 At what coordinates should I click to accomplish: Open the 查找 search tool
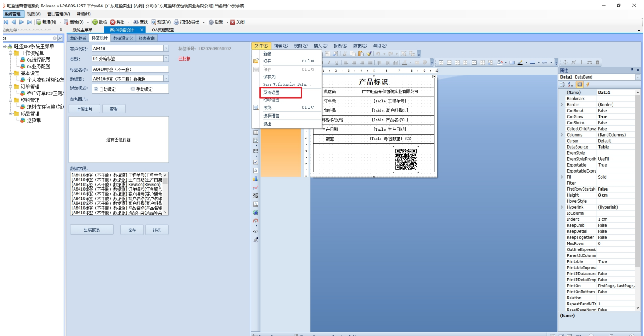(141, 22)
